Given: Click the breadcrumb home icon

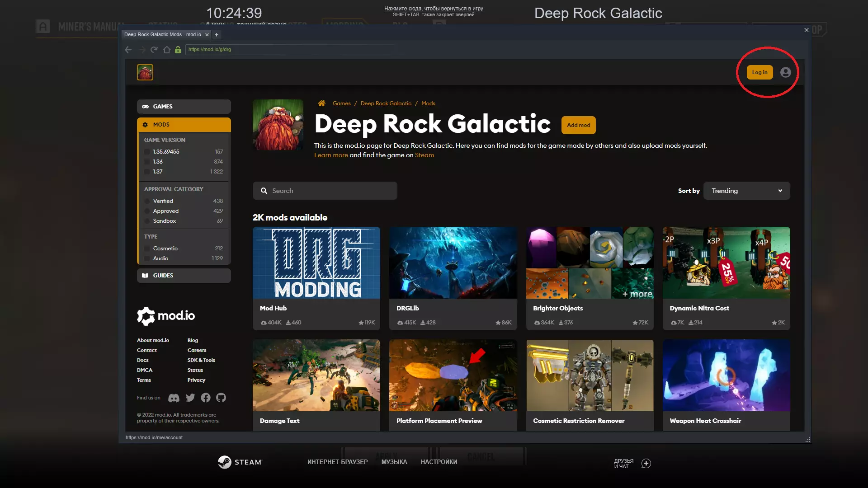Looking at the screenshot, I should [x=321, y=103].
